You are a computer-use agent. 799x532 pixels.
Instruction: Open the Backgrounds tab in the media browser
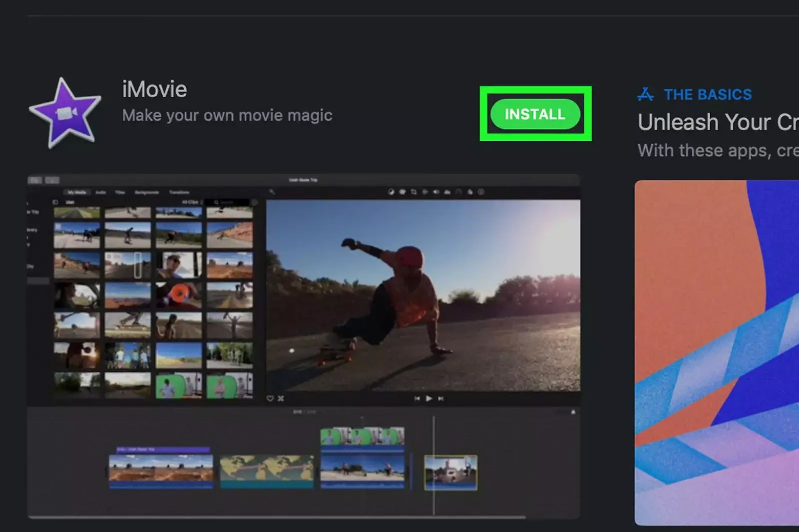(x=147, y=192)
